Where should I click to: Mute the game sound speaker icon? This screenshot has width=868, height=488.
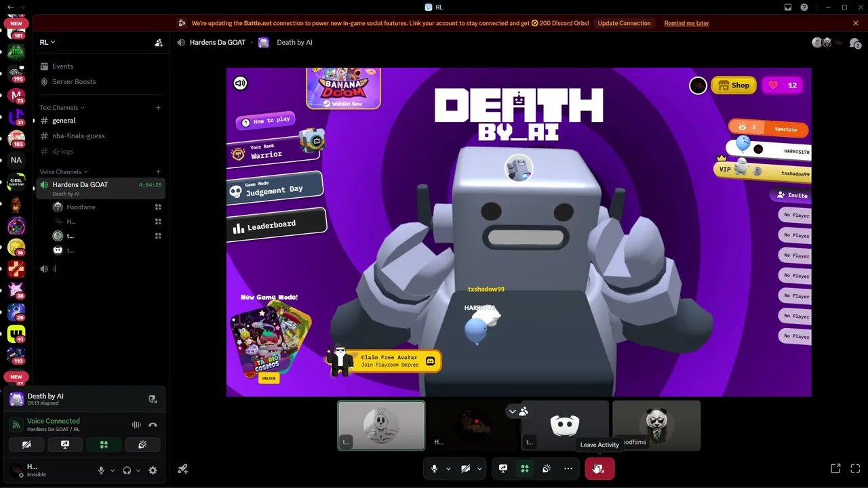point(240,83)
